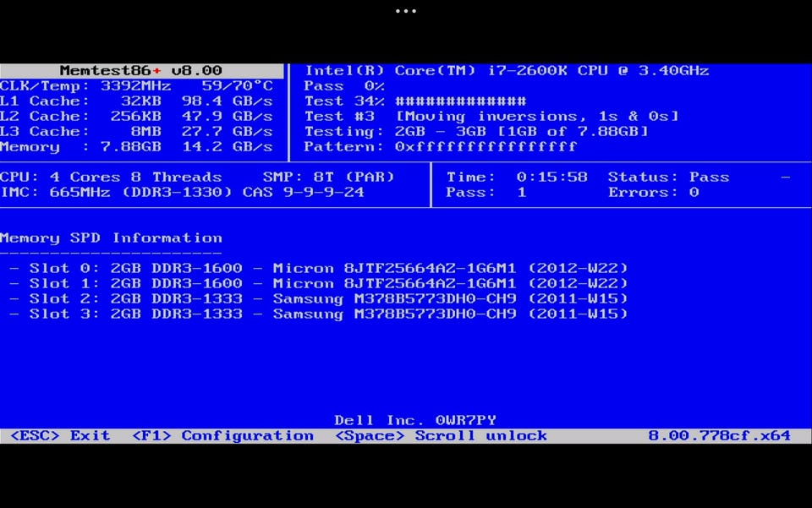
Task: Click the Memtest86+ v8.00 title
Action: point(141,70)
